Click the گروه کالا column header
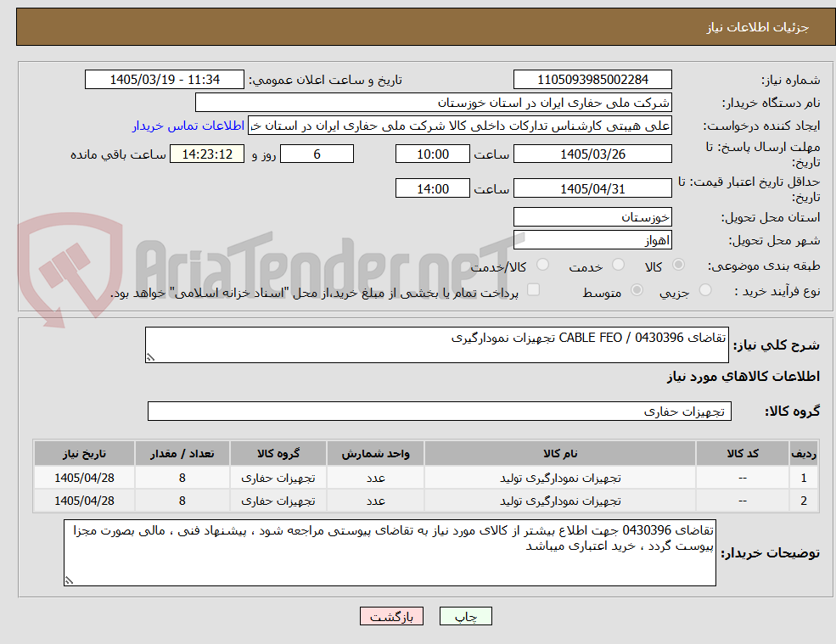 pyautogui.click(x=278, y=453)
